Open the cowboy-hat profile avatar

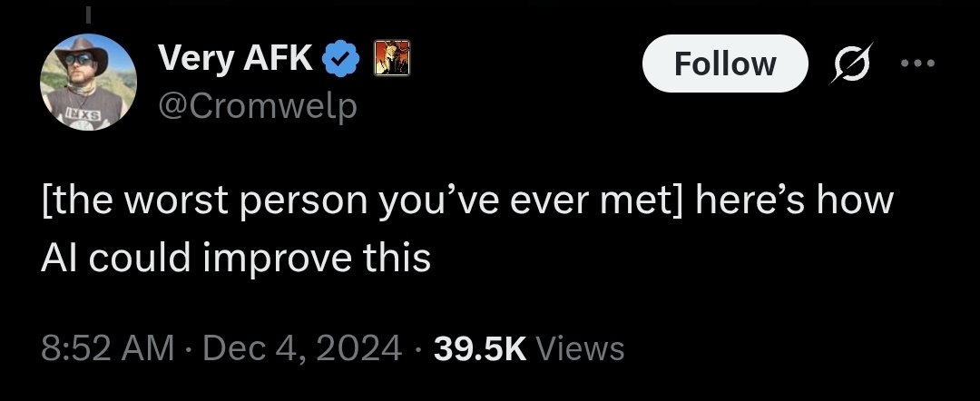[x=88, y=82]
